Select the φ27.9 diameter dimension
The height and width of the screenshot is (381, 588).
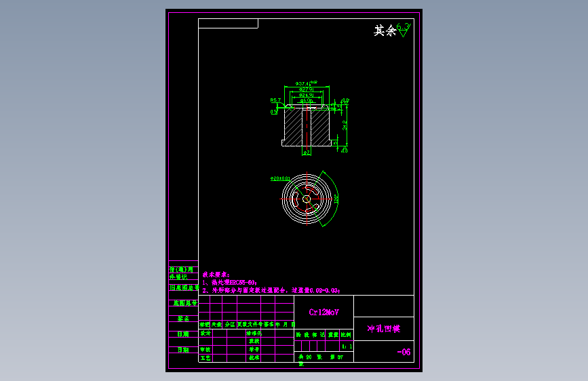[307, 89]
